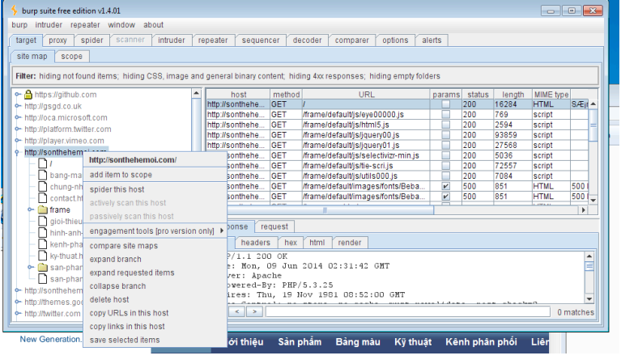Open the repeater tab

click(x=213, y=40)
